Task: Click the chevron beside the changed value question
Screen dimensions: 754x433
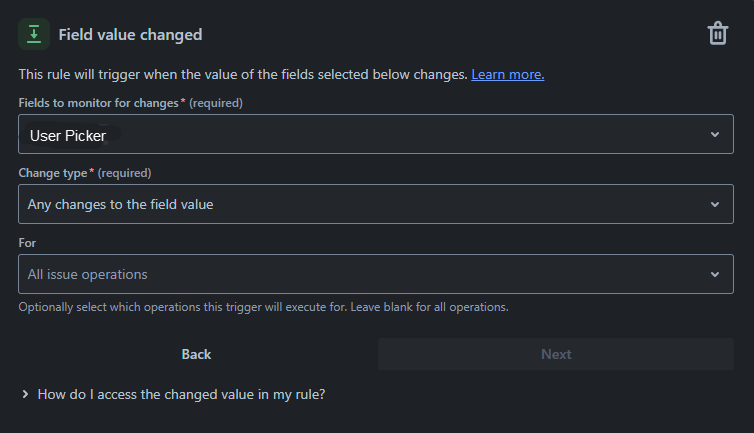Action: pyautogui.click(x=25, y=395)
